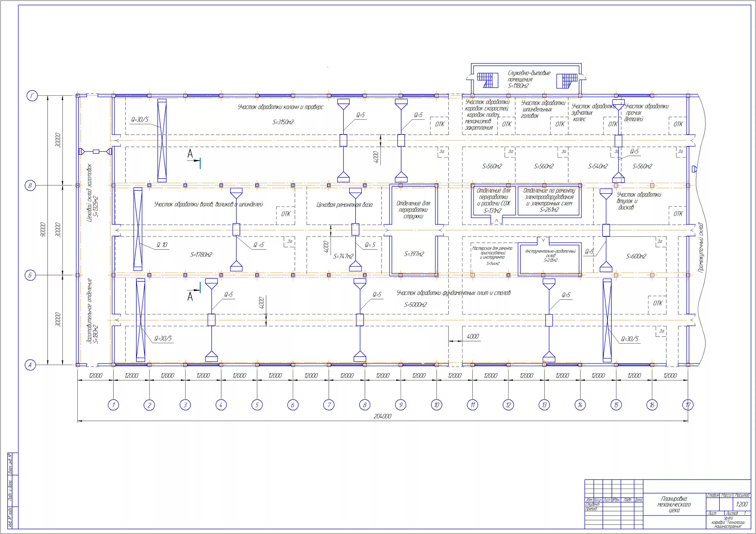Image resolution: width=756 pixels, height=534 pixels.
Task: Select axis marker circle 'Б'
Action: pyautogui.click(x=30, y=275)
